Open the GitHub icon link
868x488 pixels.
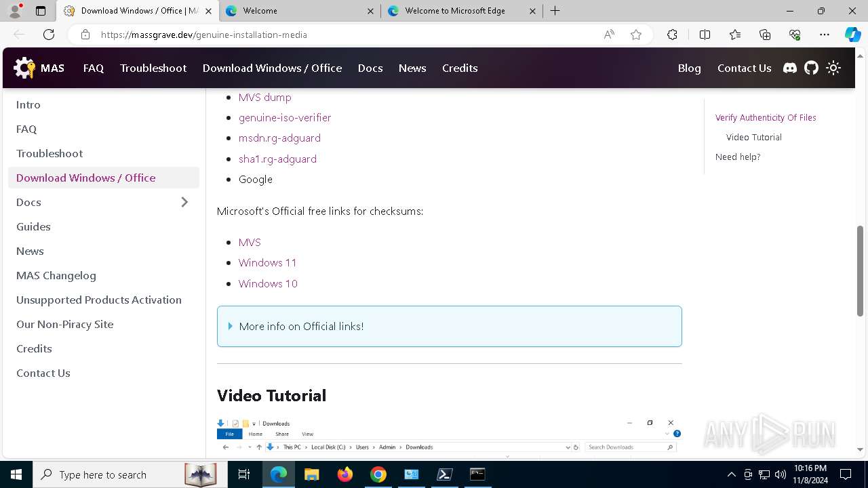coord(812,68)
